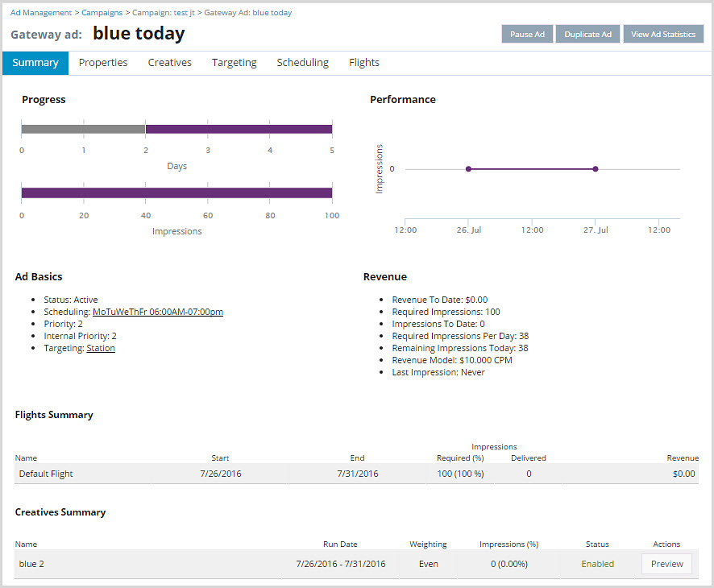Switch to the Properties tab
The width and height of the screenshot is (714, 588).
103,62
